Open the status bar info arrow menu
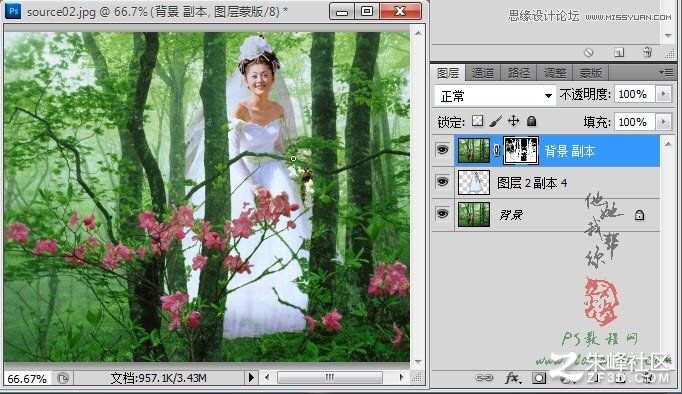This screenshot has height=394, width=682. tap(251, 377)
